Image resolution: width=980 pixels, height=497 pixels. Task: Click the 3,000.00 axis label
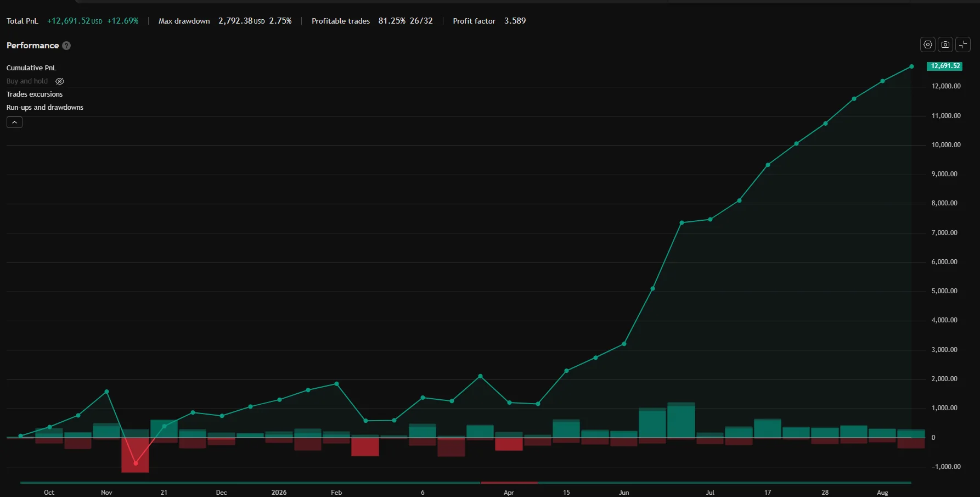[944, 350]
